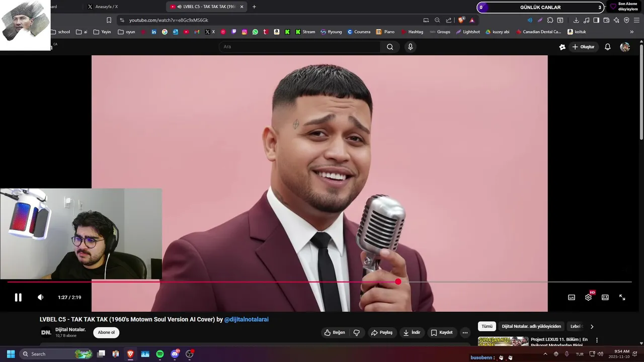The height and width of the screenshot is (362, 644).
Task: Select 'Dijital Notalar. adlı yükleyiciden' chip
Action: (x=531, y=326)
